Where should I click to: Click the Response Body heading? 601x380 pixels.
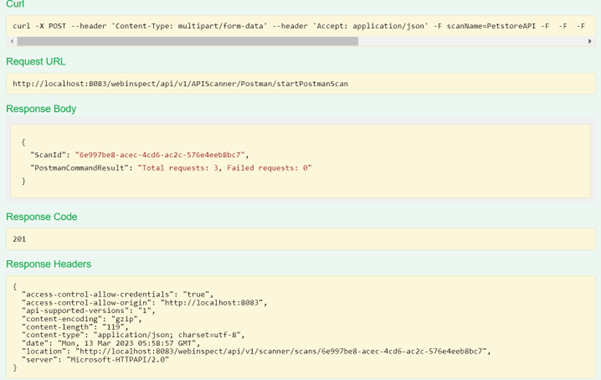[41, 109]
